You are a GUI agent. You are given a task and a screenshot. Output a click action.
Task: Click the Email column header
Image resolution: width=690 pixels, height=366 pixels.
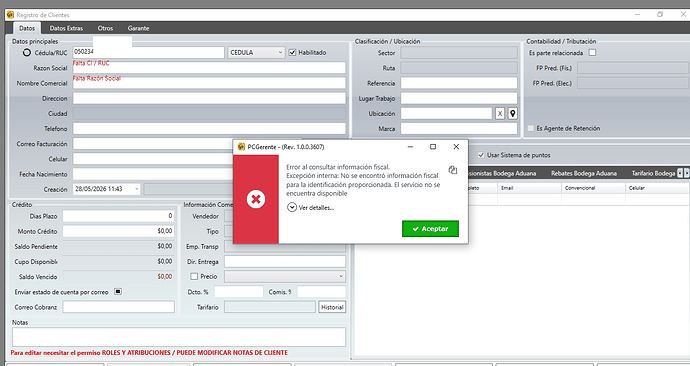pos(529,188)
